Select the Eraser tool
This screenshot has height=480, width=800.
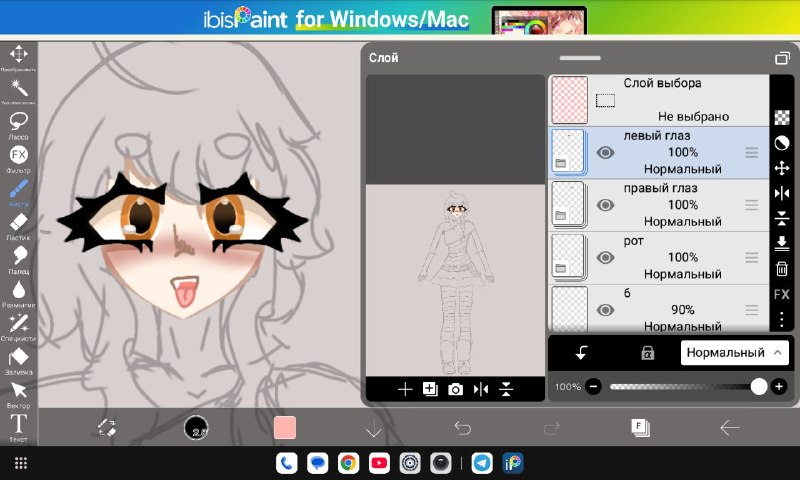pyautogui.click(x=18, y=226)
